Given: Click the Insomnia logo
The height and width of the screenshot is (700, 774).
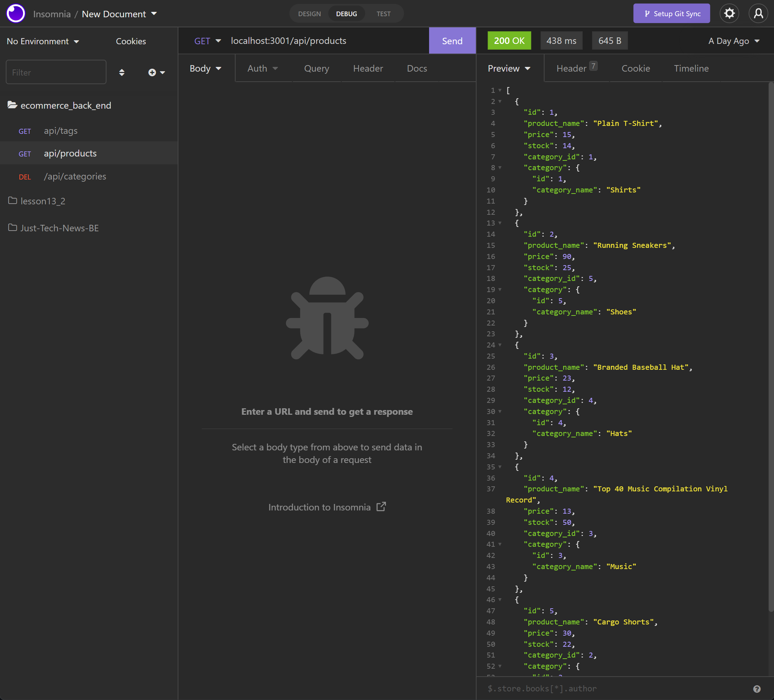Looking at the screenshot, I should tap(15, 13).
